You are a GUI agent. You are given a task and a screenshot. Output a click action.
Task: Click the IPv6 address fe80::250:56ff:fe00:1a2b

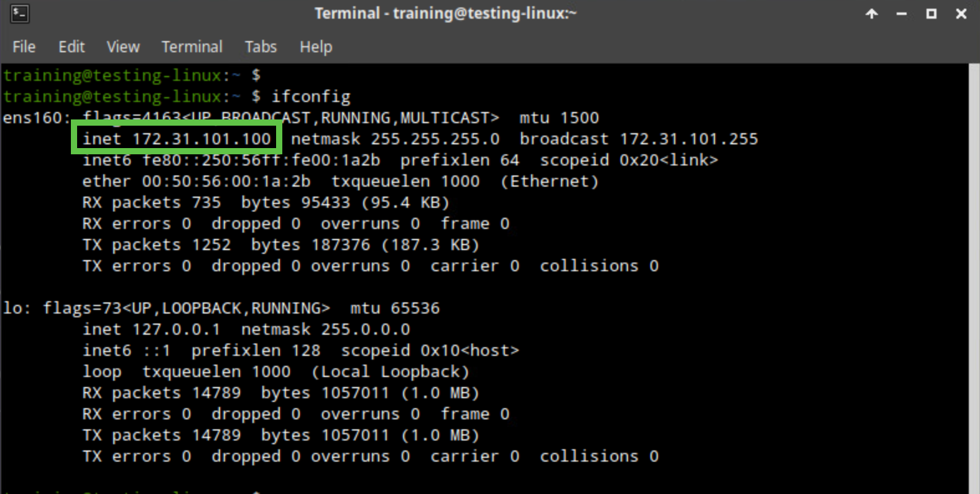pos(261,160)
